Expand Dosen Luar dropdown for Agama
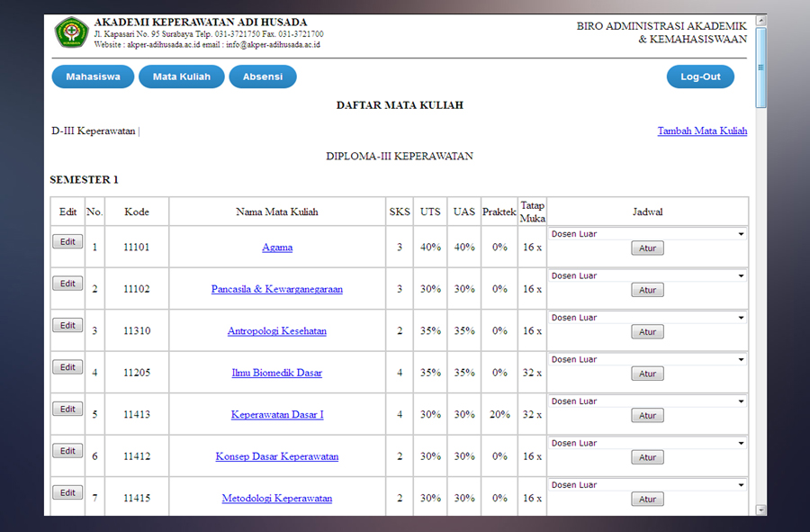The width and height of the screenshot is (810, 532). [x=648, y=234]
